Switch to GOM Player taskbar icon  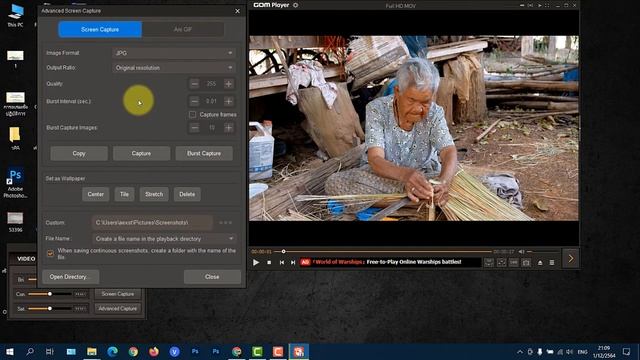coord(299,351)
